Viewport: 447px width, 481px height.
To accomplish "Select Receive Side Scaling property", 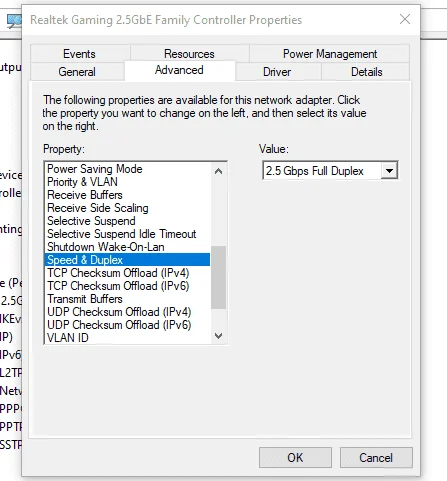I will tap(127, 208).
